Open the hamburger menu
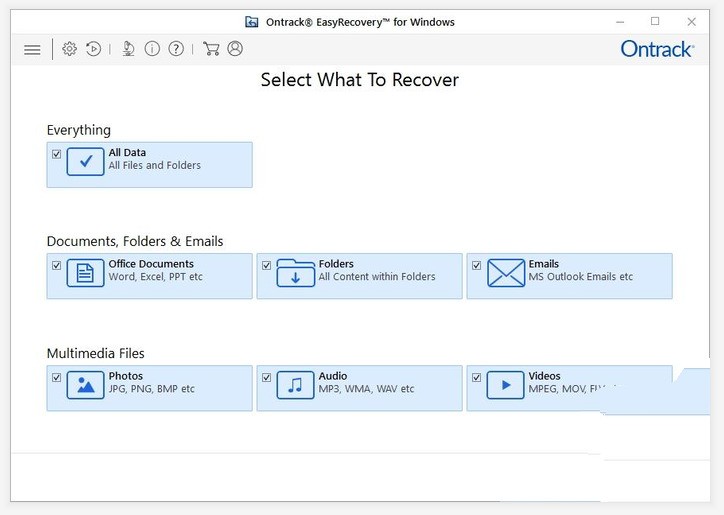 click(x=32, y=49)
